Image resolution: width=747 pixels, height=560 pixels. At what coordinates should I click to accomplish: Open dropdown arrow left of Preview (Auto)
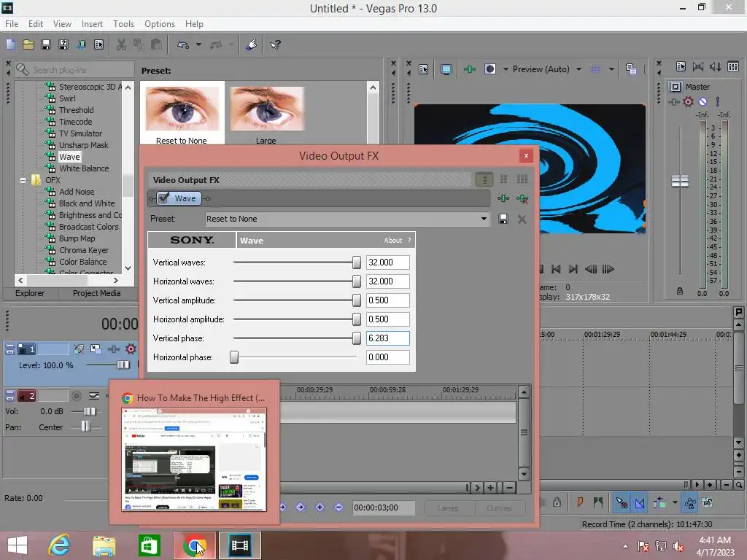pos(506,69)
